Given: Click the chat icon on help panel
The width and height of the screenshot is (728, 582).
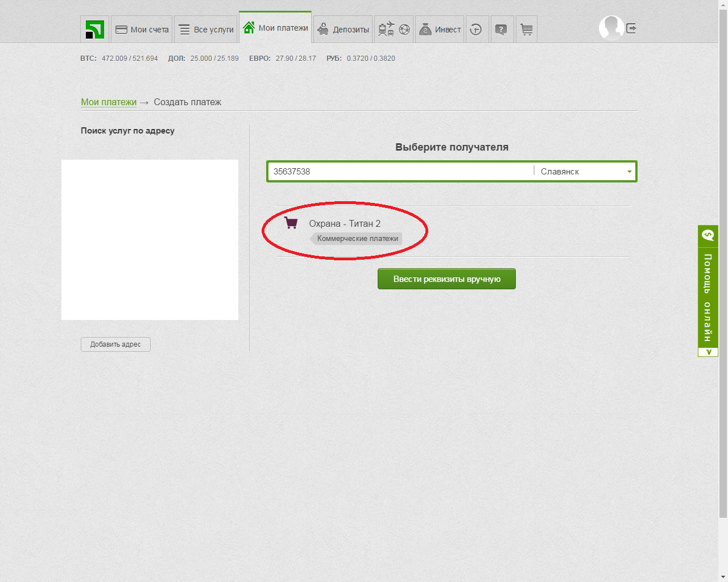Looking at the screenshot, I should click(x=708, y=235).
